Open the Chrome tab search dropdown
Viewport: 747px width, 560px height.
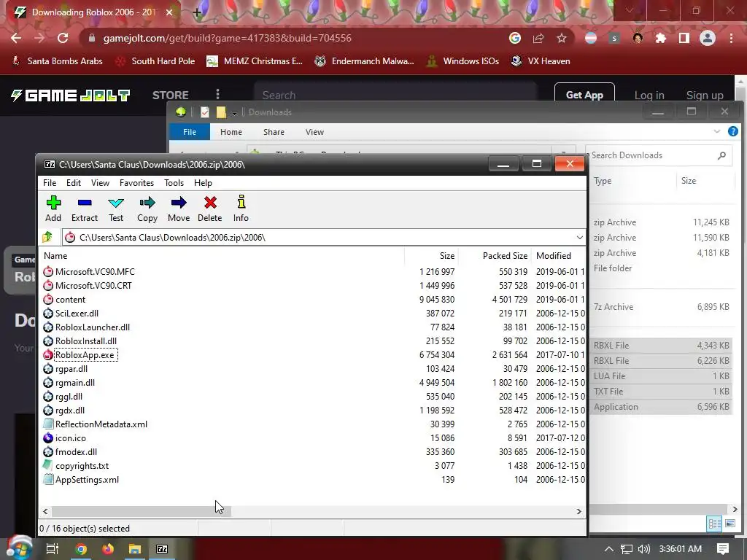coord(630,10)
